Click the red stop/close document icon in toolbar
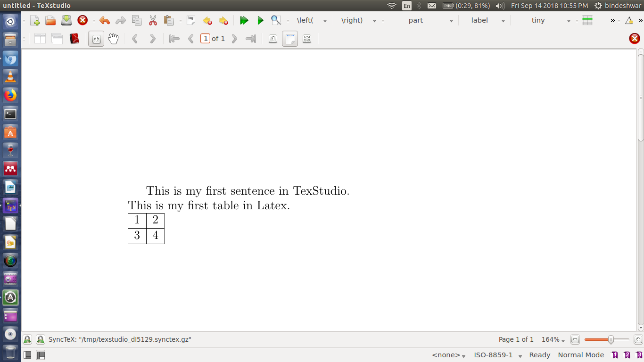This screenshot has width=644, height=362. [x=83, y=20]
